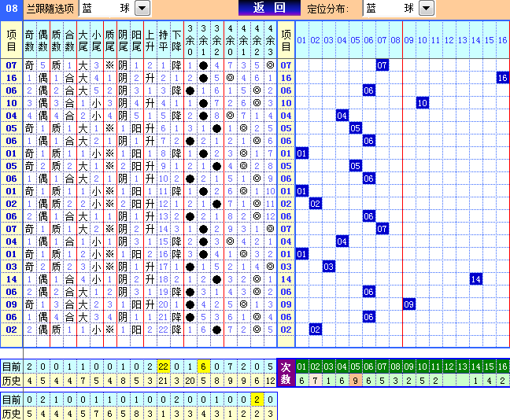Select the 3余2 column header

click(x=217, y=40)
